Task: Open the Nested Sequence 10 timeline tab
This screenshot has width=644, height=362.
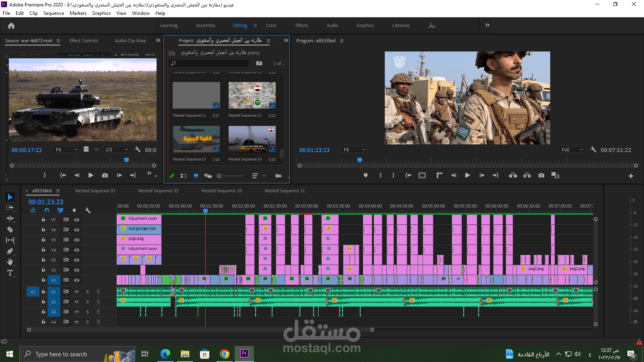Action: 221,191
